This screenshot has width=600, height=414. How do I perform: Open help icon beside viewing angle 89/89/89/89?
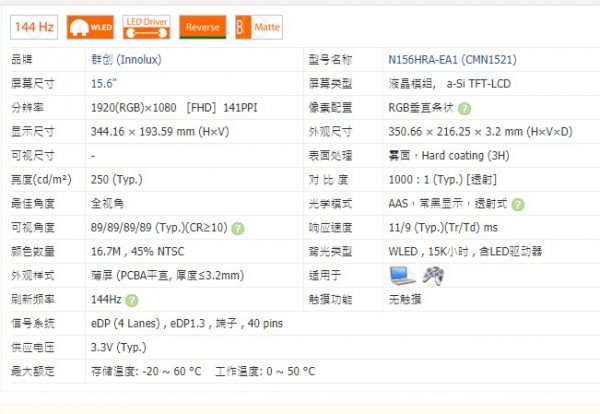tap(238, 229)
